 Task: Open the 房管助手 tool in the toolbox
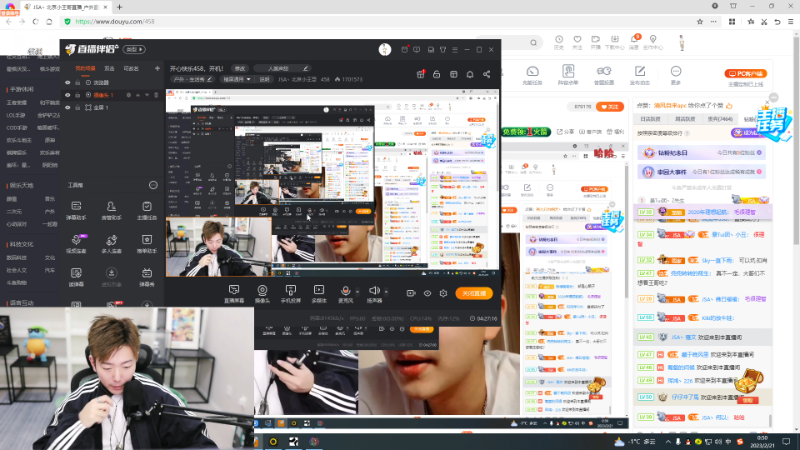coord(111,210)
